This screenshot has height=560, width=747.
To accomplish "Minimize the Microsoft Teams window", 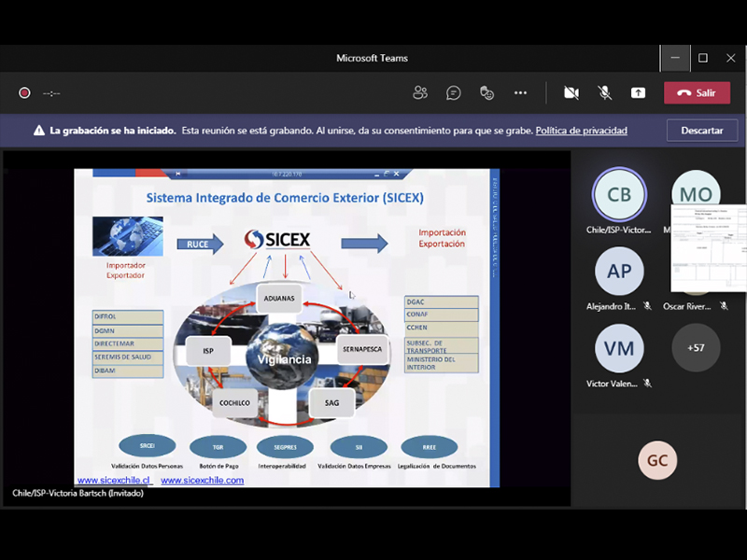I will 675,58.
